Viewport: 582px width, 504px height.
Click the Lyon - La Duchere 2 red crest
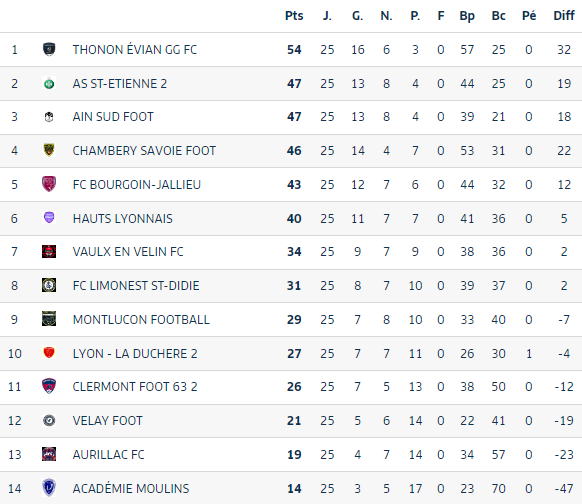click(x=49, y=353)
